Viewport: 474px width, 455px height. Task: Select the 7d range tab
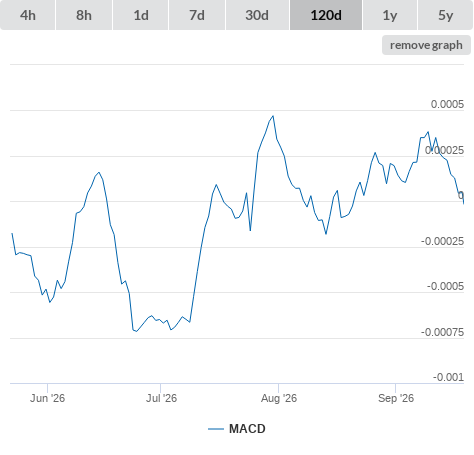(x=197, y=15)
